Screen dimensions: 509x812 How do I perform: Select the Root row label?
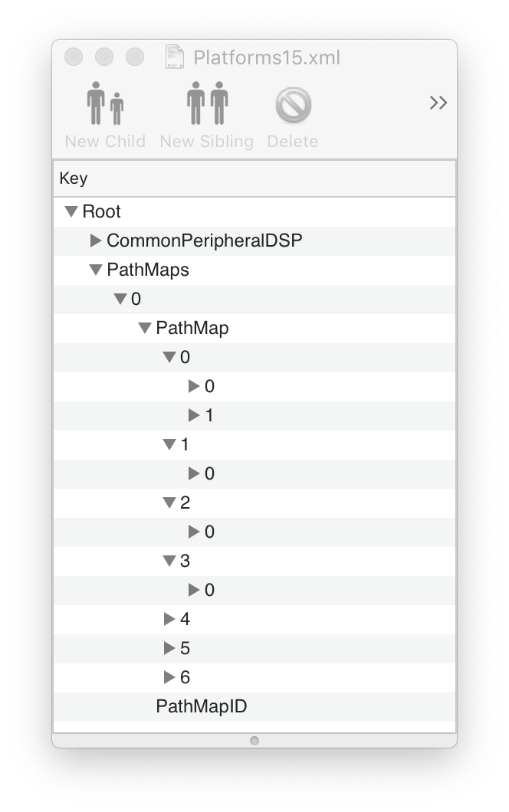click(101, 211)
